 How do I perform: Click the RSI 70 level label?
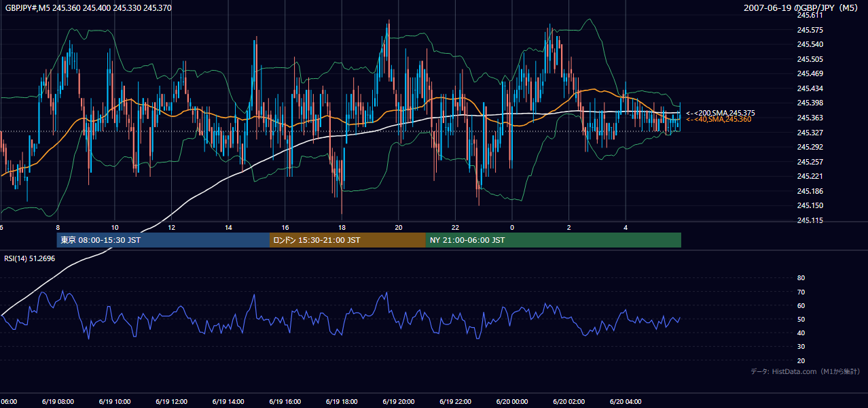[801, 292]
